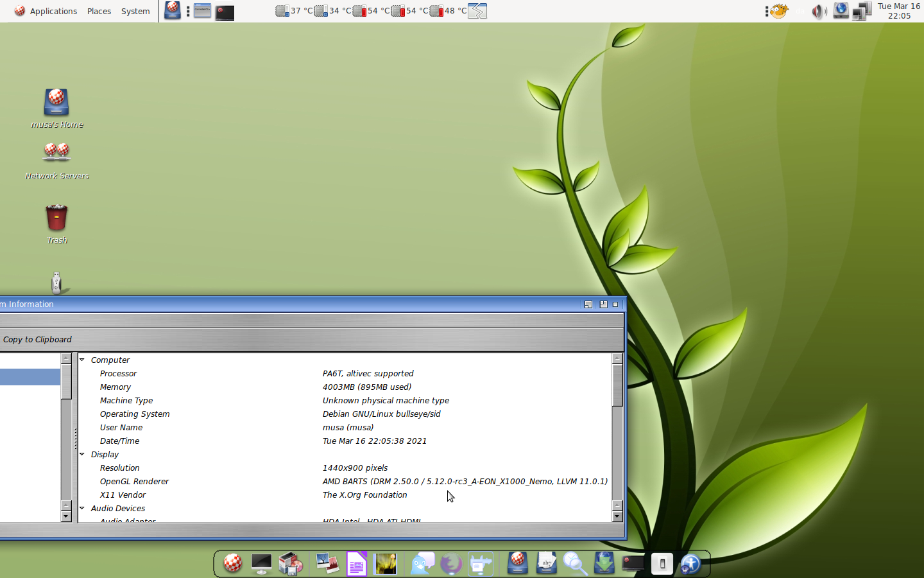The width and height of the screenshot is (924, 578).
Task: Open the Firefox browser from the dock
Action: coord(451,564)
